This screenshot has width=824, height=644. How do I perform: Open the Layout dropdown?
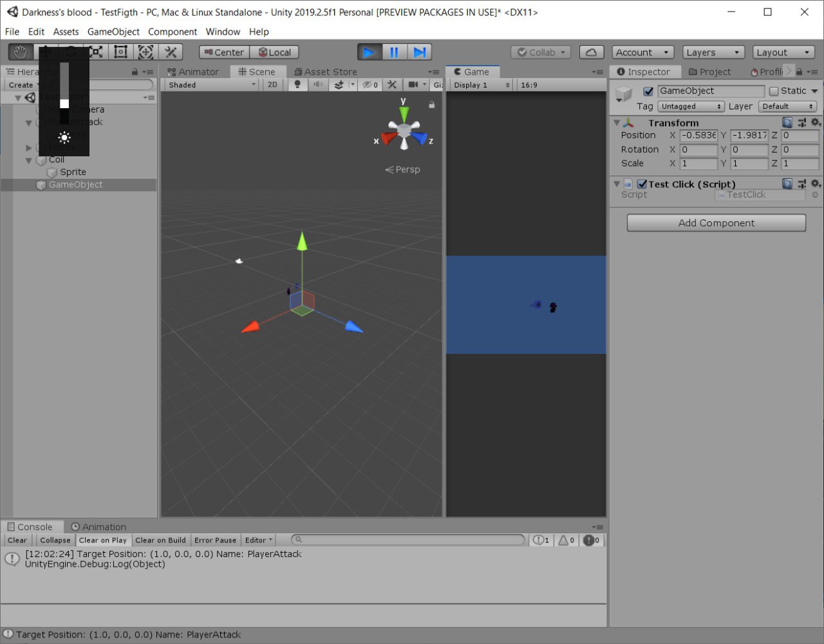(x=783, y=52)
